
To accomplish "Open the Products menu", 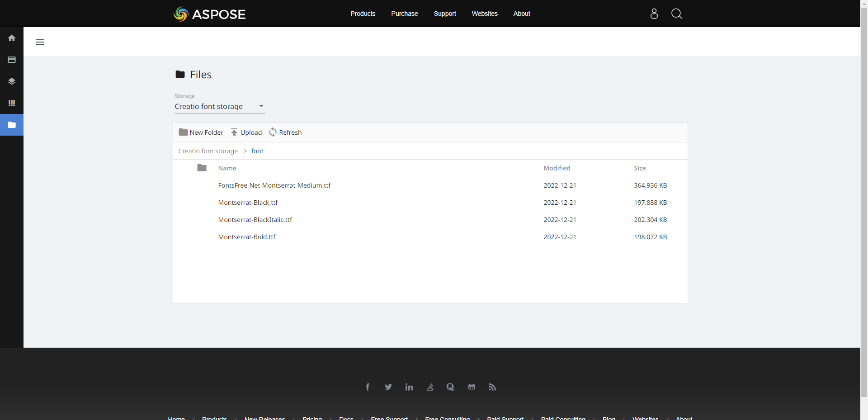I will click(363, 14).
